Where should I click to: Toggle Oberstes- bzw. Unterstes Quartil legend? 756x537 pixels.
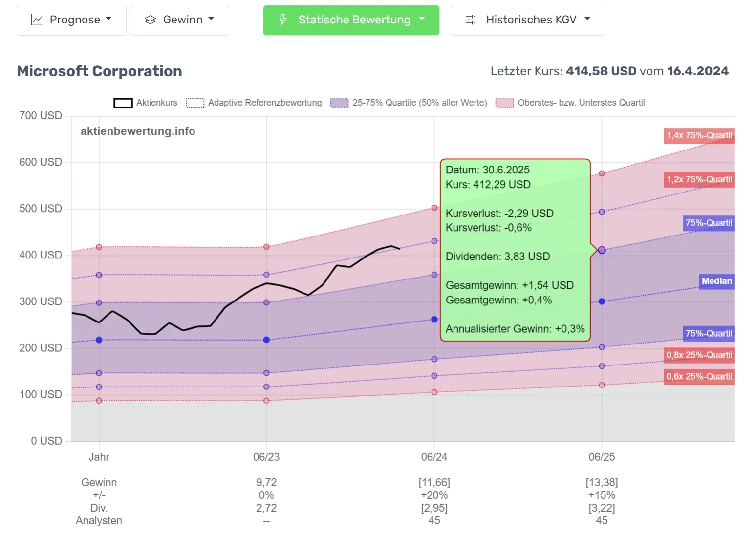[x=570, y=103]
